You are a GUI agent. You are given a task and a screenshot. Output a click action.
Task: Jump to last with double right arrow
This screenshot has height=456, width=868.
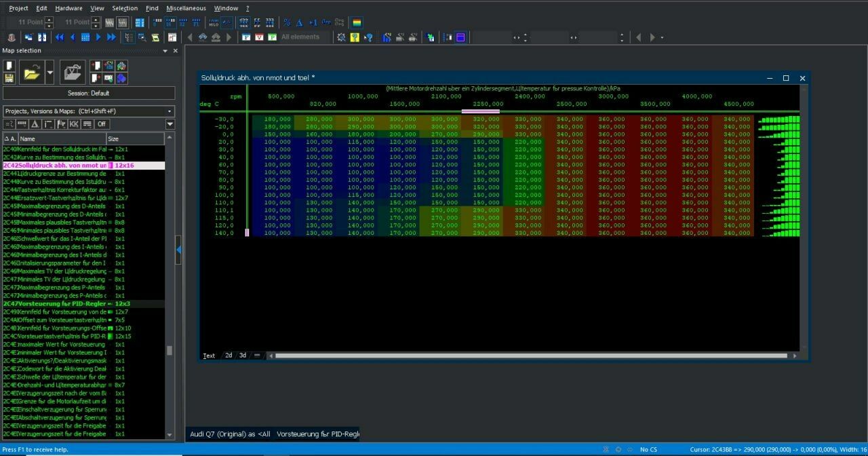point(113,37)
